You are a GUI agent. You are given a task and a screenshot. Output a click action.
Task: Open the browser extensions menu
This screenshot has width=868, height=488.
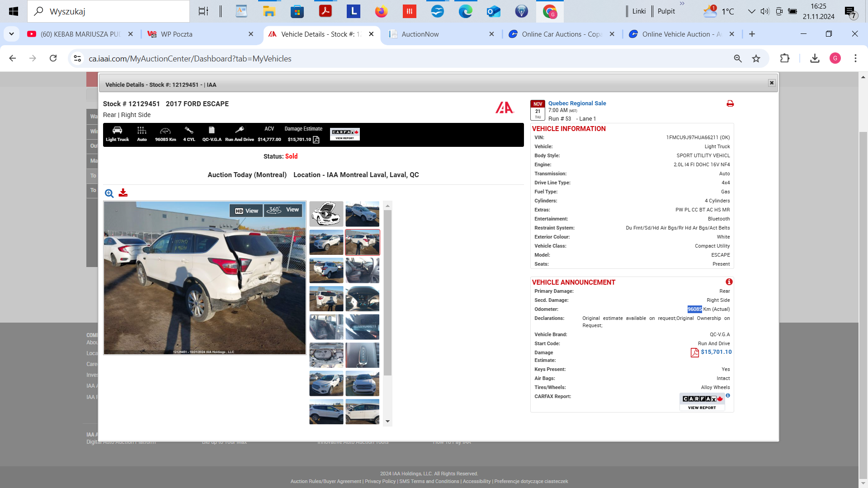785,58
